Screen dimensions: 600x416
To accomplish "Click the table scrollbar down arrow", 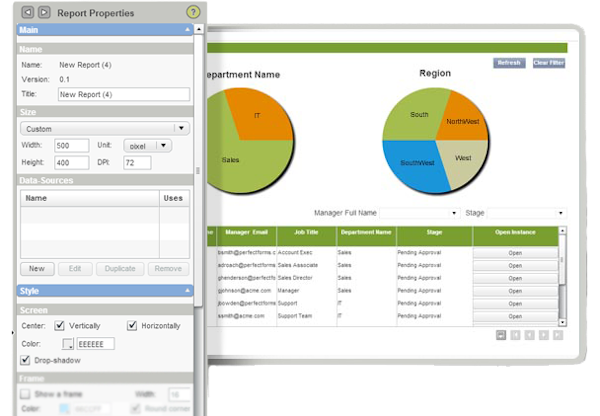I will (562, 322).
